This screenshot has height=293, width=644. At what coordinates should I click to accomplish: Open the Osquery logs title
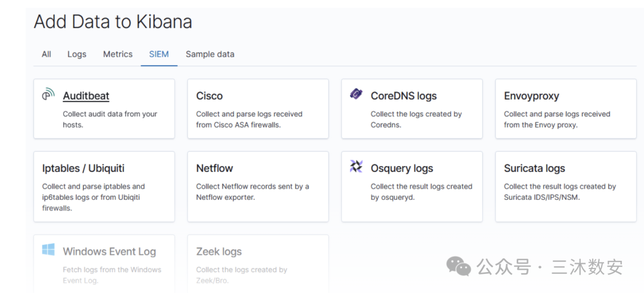click(x=402, y=168)
